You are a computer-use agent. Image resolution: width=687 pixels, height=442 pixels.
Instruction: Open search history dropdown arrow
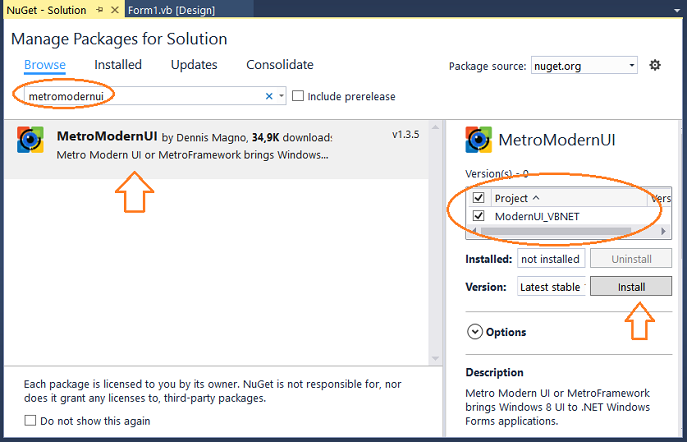(x=281, y=95)
